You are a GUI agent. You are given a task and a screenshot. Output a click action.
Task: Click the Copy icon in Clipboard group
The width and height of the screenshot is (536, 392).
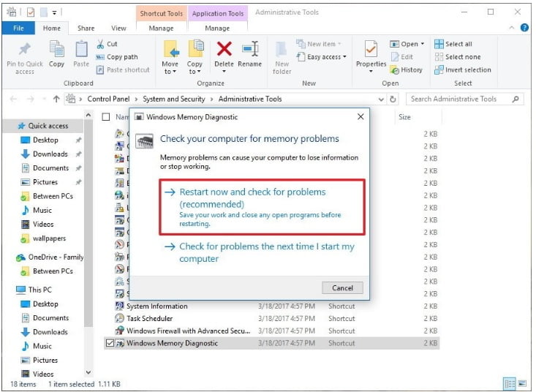[x=56, y=49]
